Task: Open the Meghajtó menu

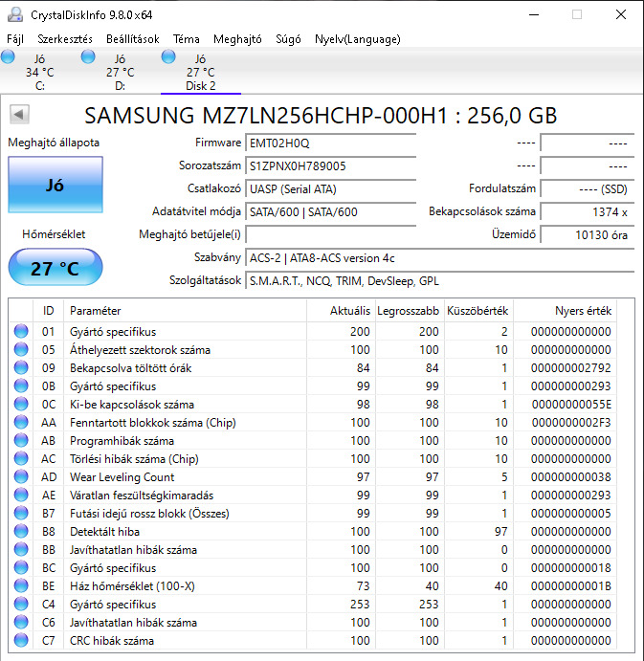Action: [237, 39]
